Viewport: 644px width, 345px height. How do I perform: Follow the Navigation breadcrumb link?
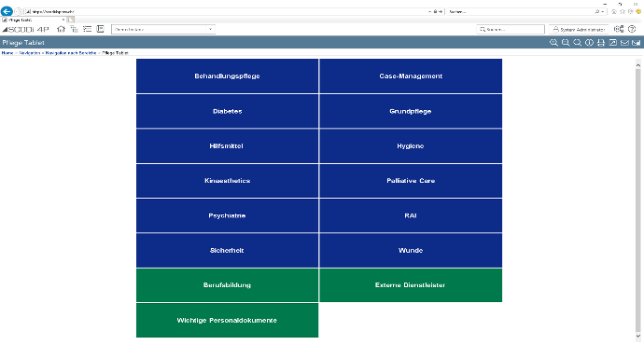30,53
